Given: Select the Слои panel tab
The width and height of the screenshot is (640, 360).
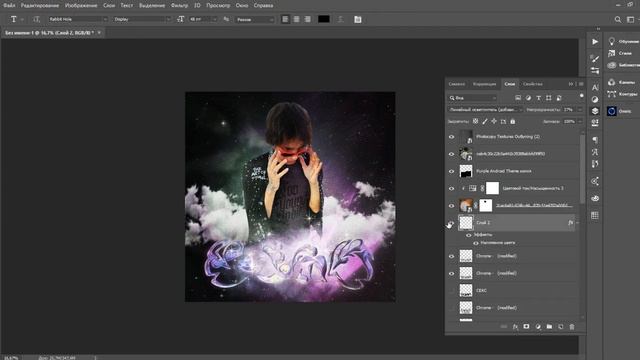Looking at the screenshot, I should pyautogui.click(x=509, y=84).
